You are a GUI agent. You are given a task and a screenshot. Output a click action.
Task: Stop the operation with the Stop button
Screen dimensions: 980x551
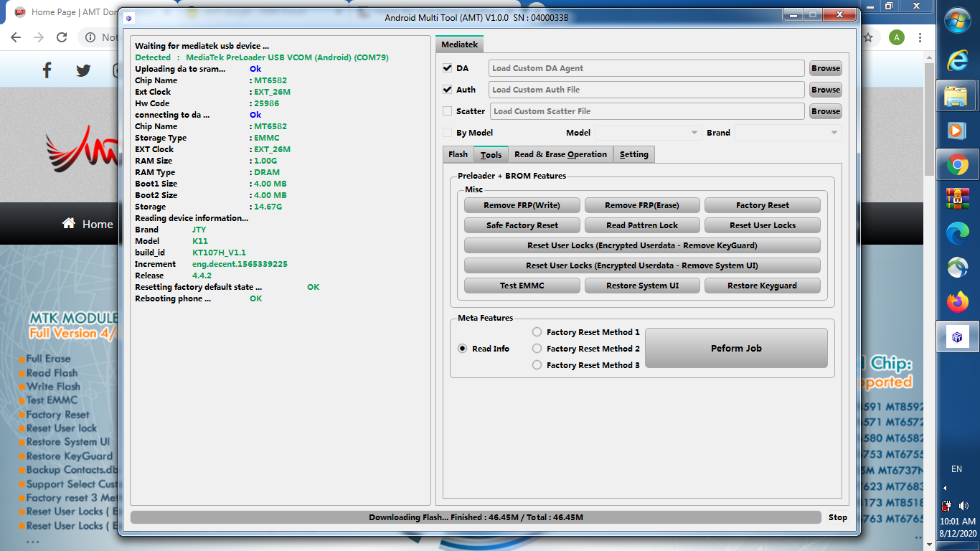coord(837,517)
